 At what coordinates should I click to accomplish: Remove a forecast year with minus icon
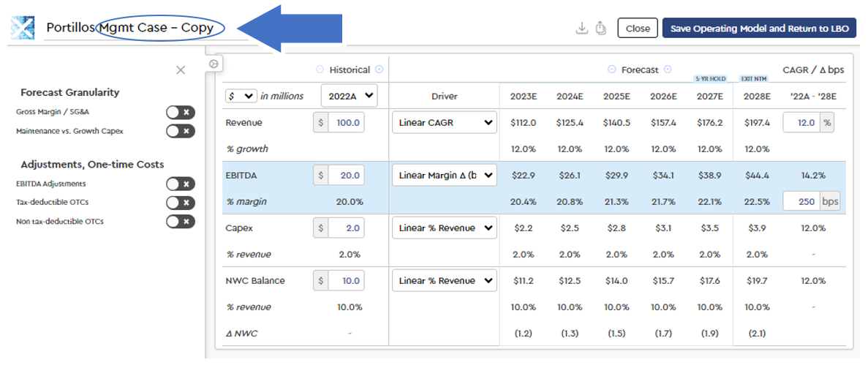tap(612, 70)
